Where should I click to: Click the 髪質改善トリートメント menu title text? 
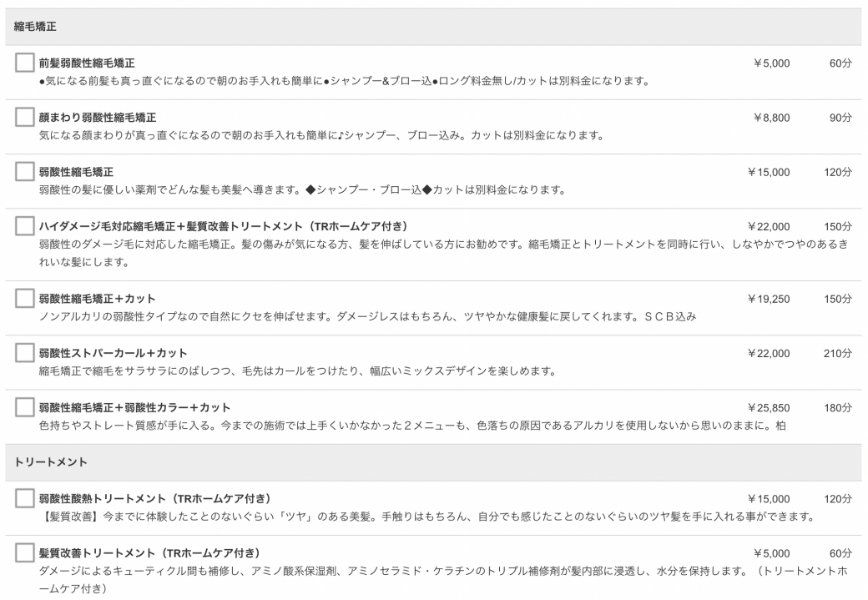(150, 553)
